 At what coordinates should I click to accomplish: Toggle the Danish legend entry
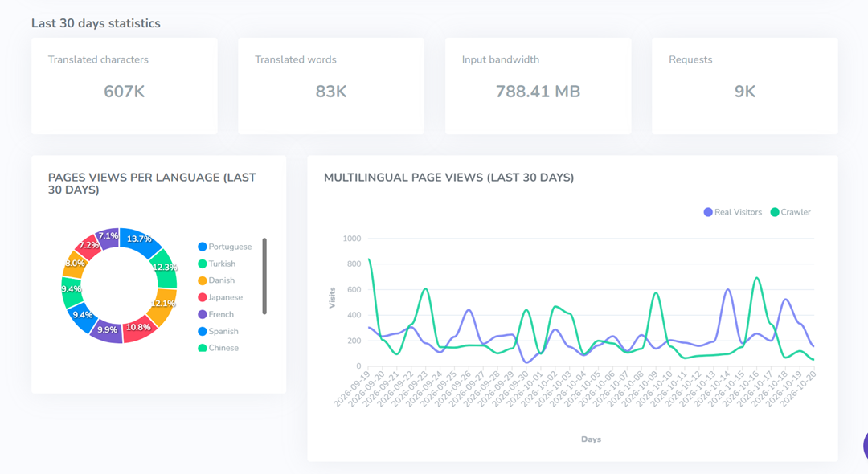click(216, 280)
